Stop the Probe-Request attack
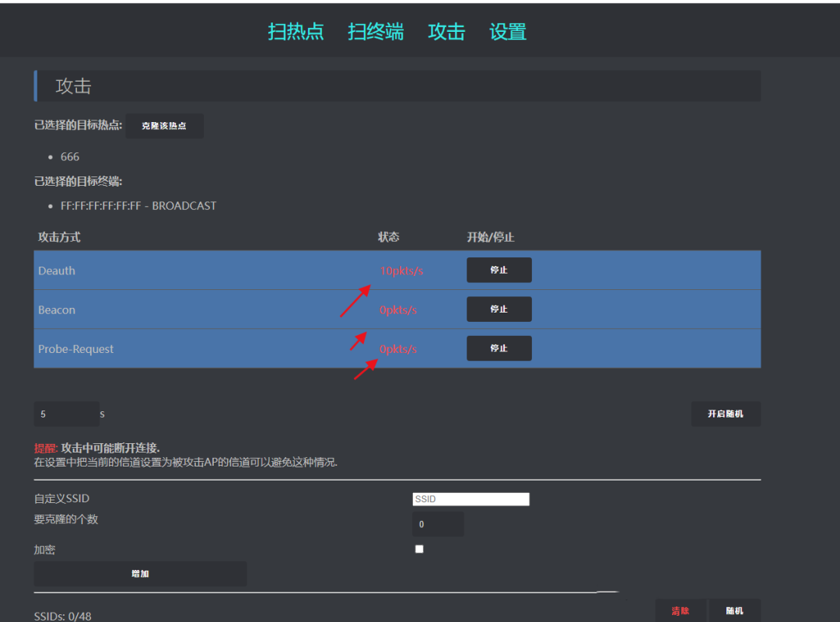The width and height of the screenshot is (840, 622). tap(499, 348)
